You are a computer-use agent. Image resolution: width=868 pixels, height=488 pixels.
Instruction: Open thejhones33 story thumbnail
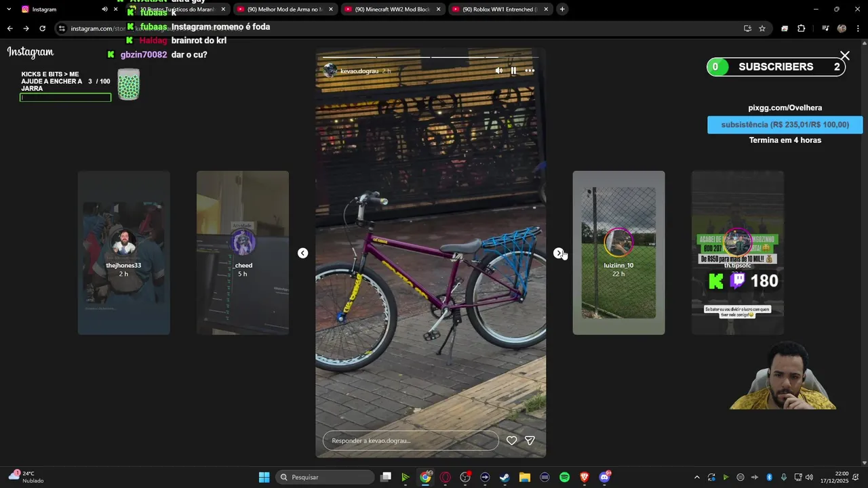[x=123, y=253]
